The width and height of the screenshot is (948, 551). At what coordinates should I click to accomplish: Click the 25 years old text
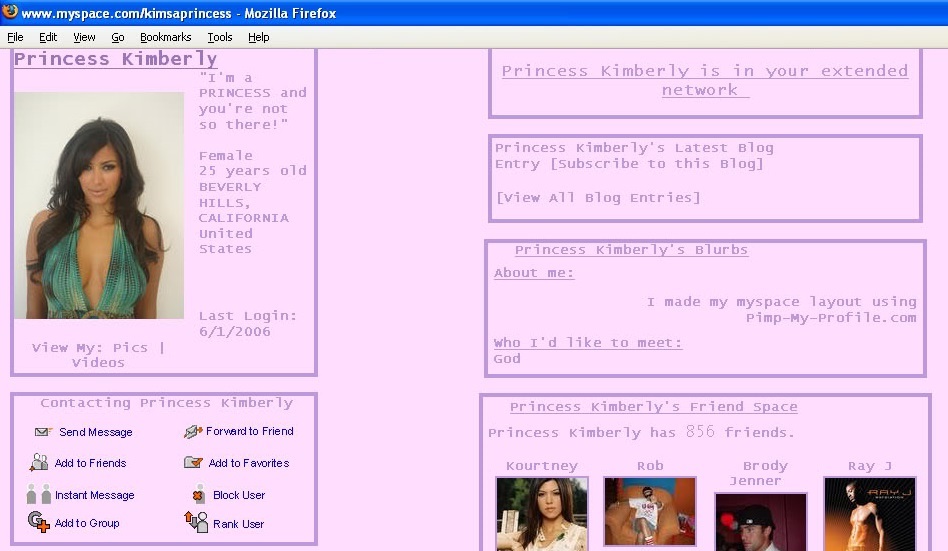pos(253,171)
